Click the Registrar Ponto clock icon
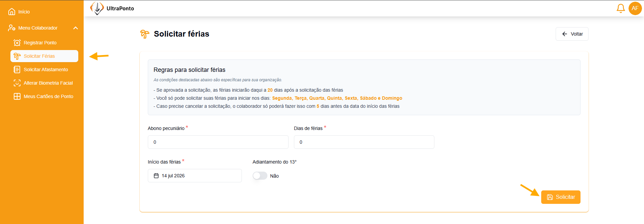644x224 pixels. (x=17, y=43)
